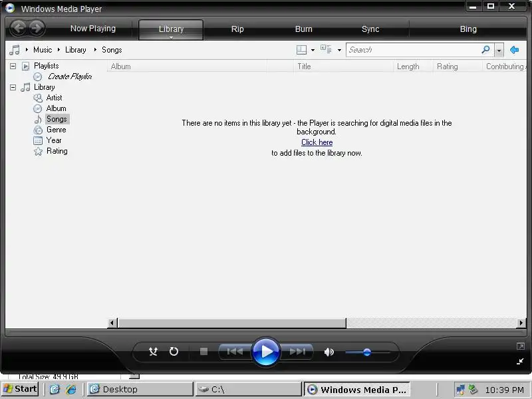The width and height of the screenshot is (532, 399).
Task: Click the blue arrow list pane button
Action: pos(514,50)
